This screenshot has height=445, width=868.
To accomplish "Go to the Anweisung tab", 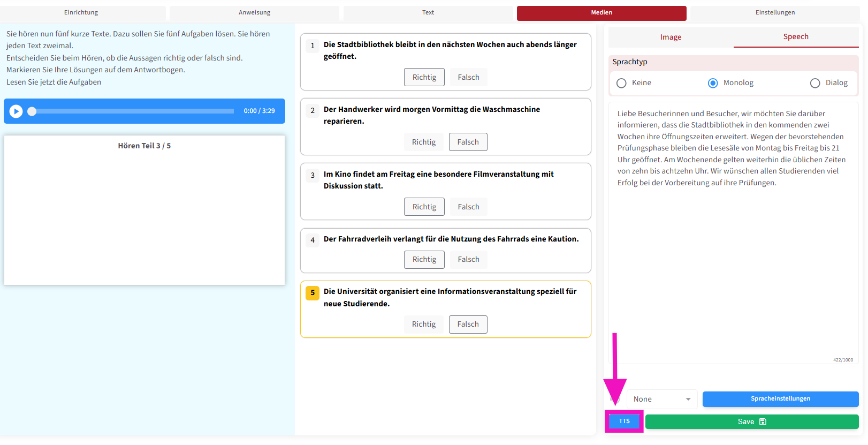I will 254,13.
